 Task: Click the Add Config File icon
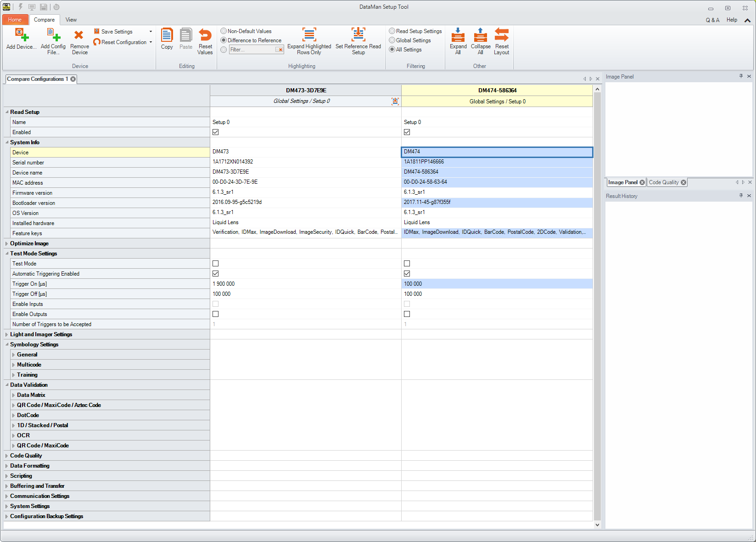tap(53, 35)
